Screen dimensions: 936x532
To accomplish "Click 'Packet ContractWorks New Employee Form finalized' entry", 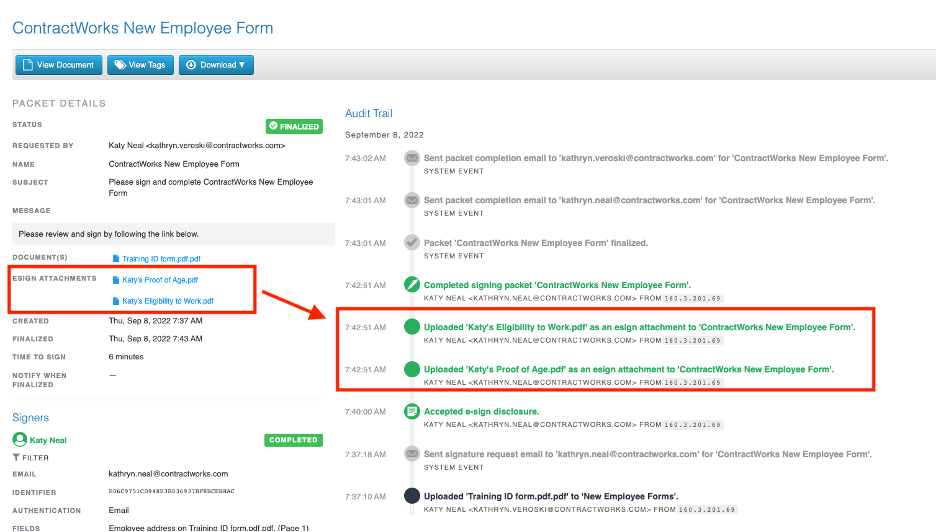I will click(535, 243).
